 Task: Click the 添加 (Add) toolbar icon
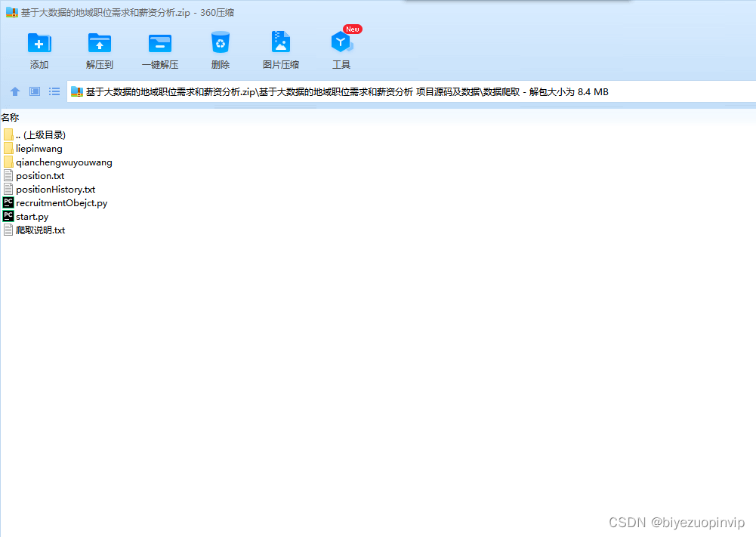pos(39,47)
